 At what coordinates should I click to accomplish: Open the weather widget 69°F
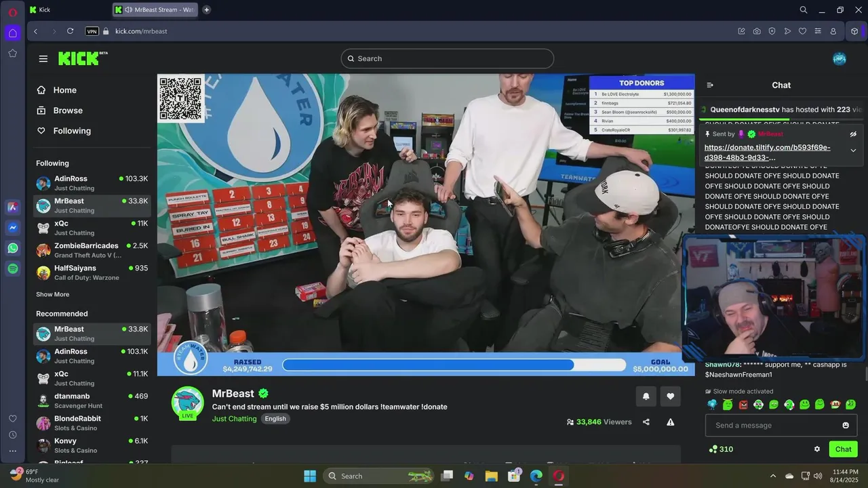(35, 475)
